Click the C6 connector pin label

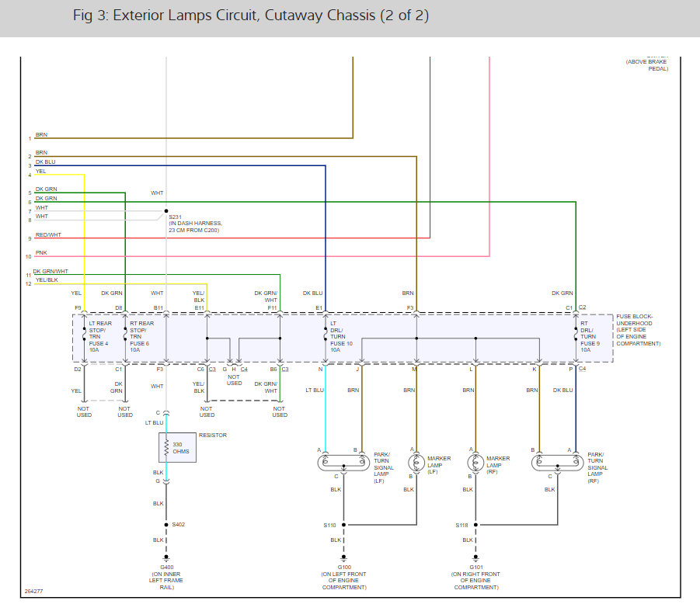coord(200,370)
